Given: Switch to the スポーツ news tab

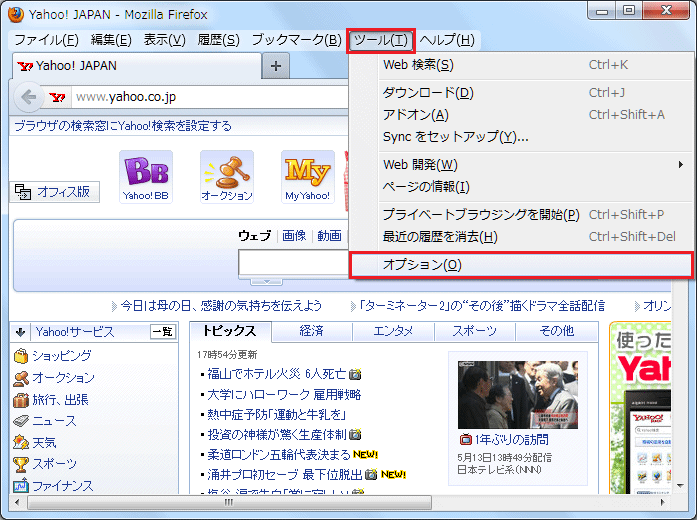Looking at the screenshot, I should coord(474,331).
